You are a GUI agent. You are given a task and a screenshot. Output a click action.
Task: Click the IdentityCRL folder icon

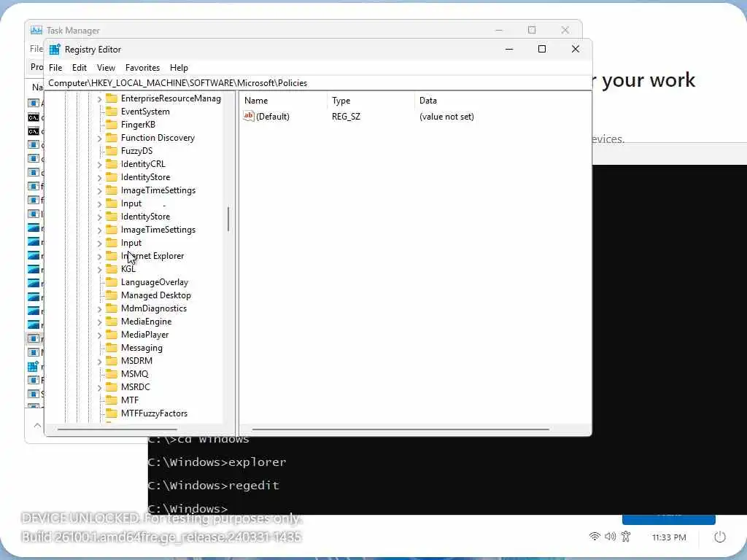(x=112, y=164)
